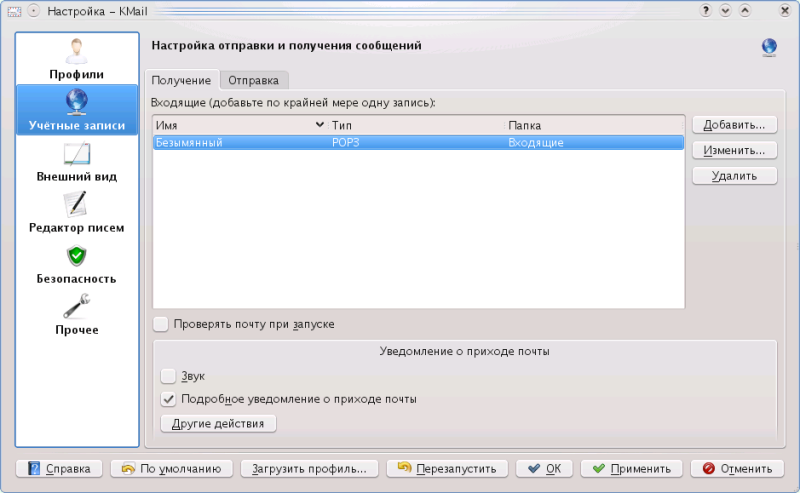Click the Перезапустить button
Viewport: 800px width, 493px height.
point(447,469)
